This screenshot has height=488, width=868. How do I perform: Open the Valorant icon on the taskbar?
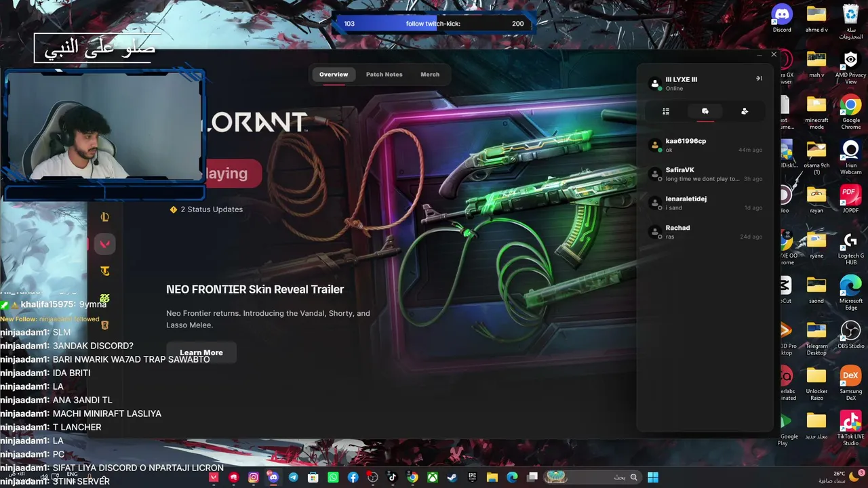tap(214, 478)
